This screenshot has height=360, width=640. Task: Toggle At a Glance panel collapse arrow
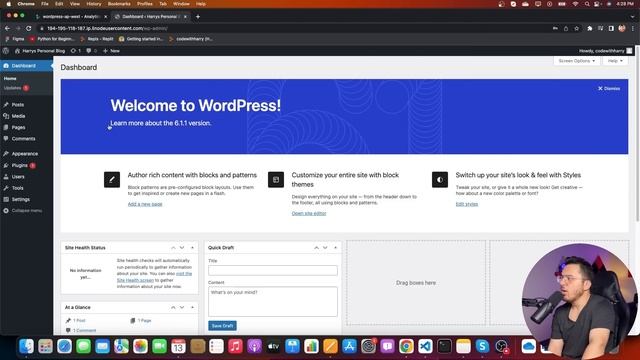click(192, 307)
